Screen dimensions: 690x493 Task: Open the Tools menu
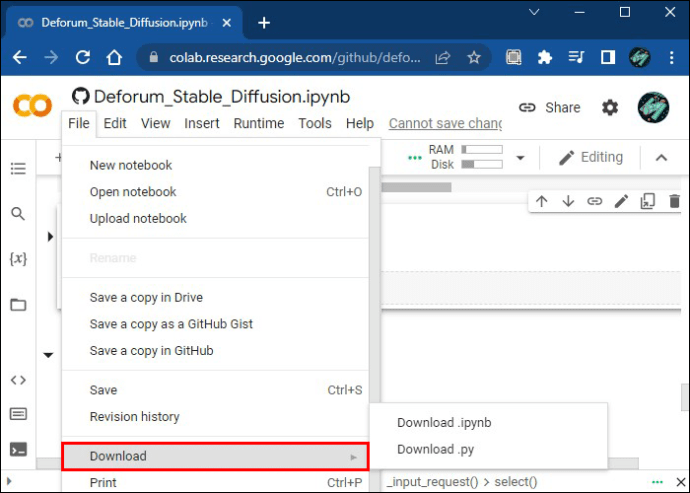pyautogui.click(x=315, y=123)
